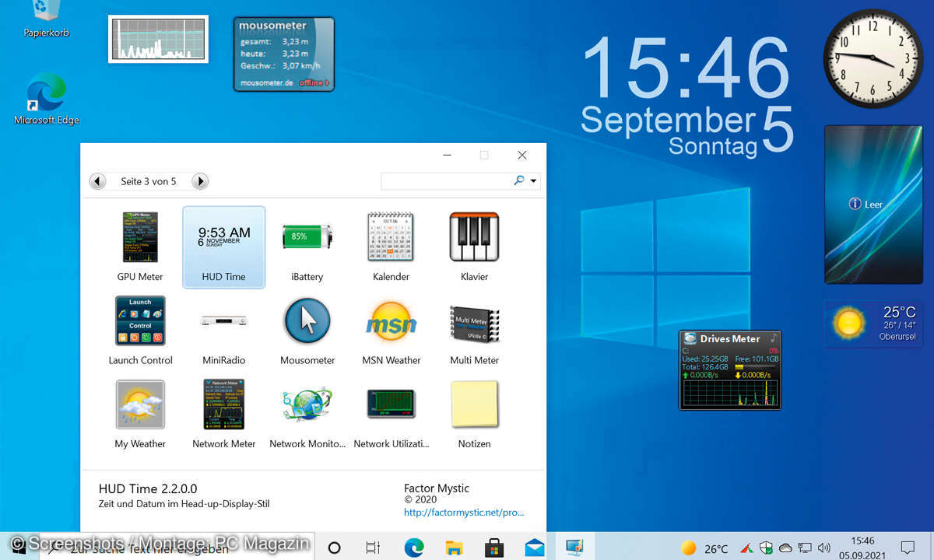
Task: Pick the Network Meter gadget
Action: coord(223,413)
